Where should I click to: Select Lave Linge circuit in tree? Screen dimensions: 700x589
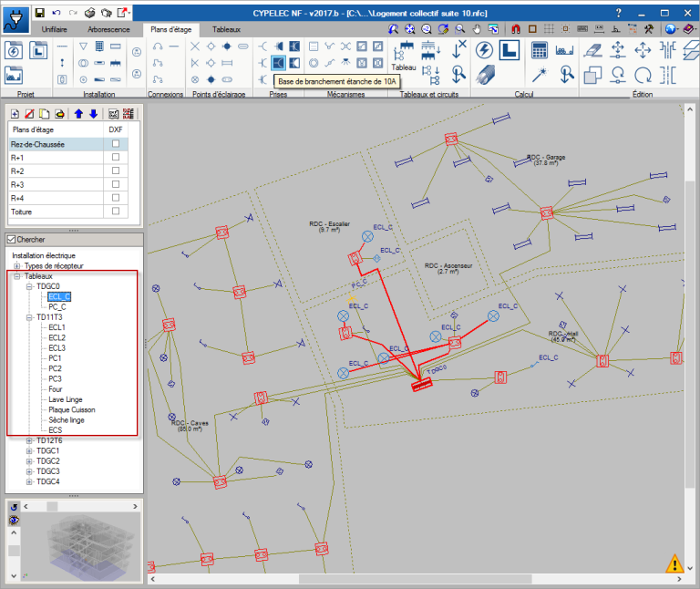[66, 399]
